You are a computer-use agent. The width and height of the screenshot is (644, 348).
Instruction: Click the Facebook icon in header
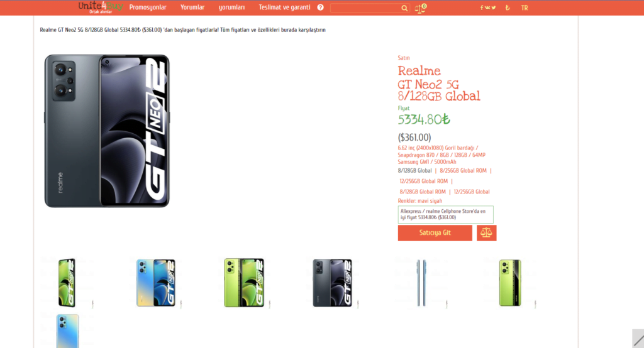click(x=482, y=8)
